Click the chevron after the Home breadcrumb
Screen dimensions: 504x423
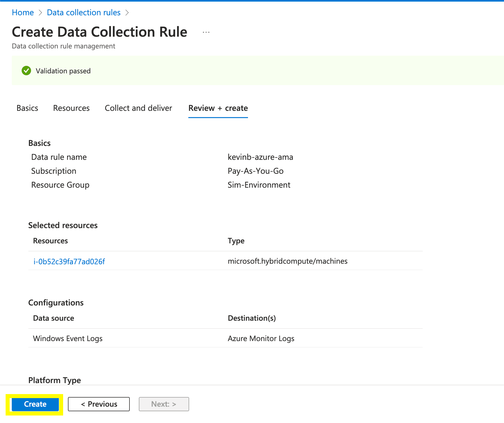[40, 13]
